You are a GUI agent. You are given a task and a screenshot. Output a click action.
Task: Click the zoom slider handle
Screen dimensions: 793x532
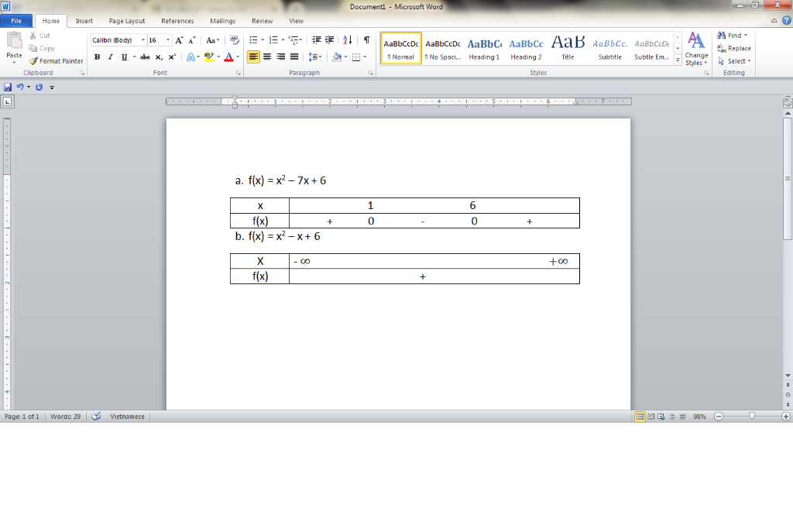point(751,417)
